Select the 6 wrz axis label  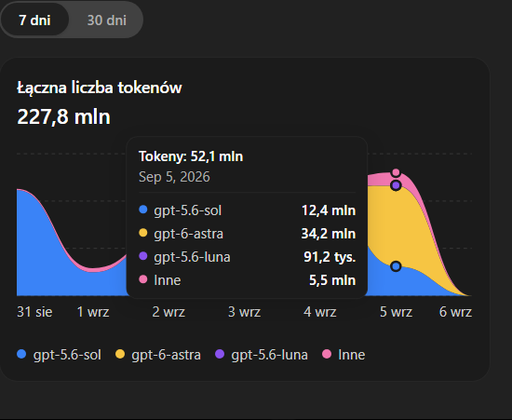click(x=455, y=312)
